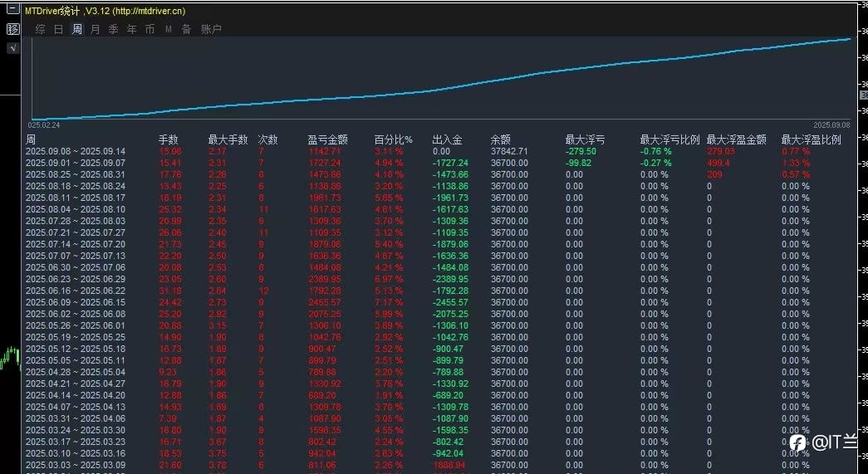Click the 盈亏金额 column header
Image resolution: width=868 pixels, height=474 pixels.
click(x=328, y=140)
